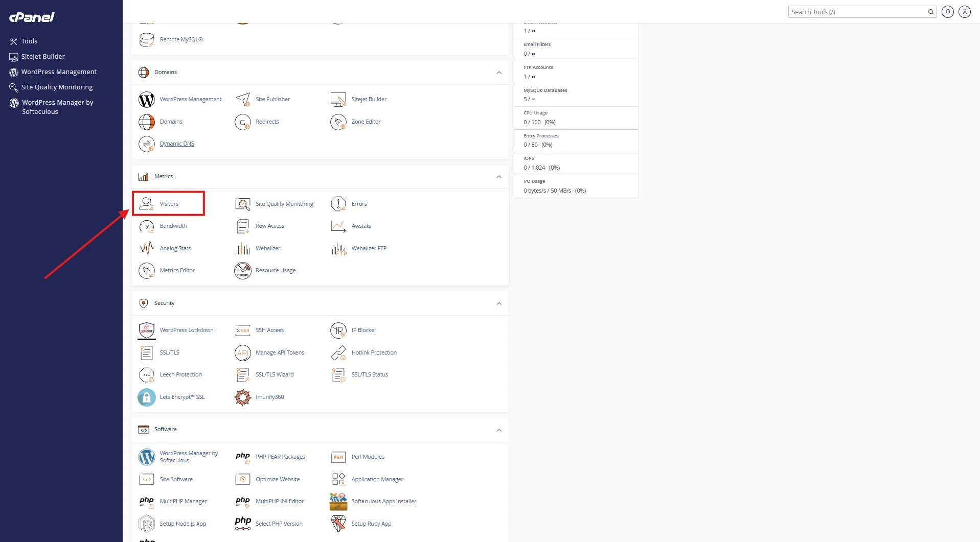
Task: Open the Softaculous Apps Installer icon
Action: pyautogui.click(x=338, y=501)
